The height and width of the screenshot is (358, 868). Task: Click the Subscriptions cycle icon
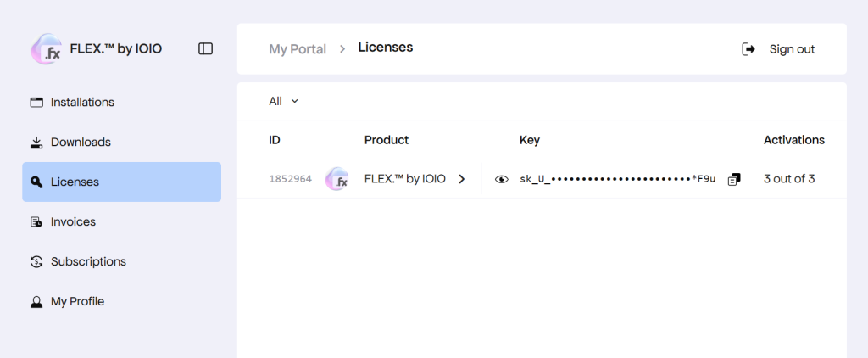pyautogui.click(x=36, y=262)
